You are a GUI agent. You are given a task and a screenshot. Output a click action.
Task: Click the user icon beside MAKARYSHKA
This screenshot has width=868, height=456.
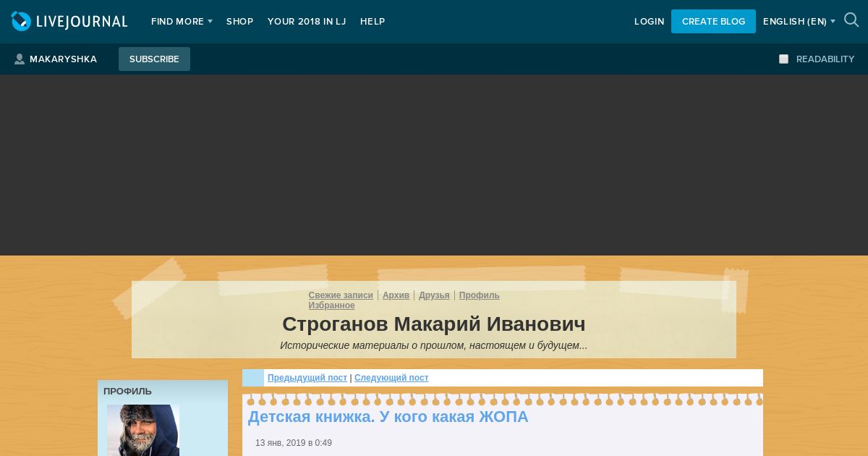click(x=20, y=59)
